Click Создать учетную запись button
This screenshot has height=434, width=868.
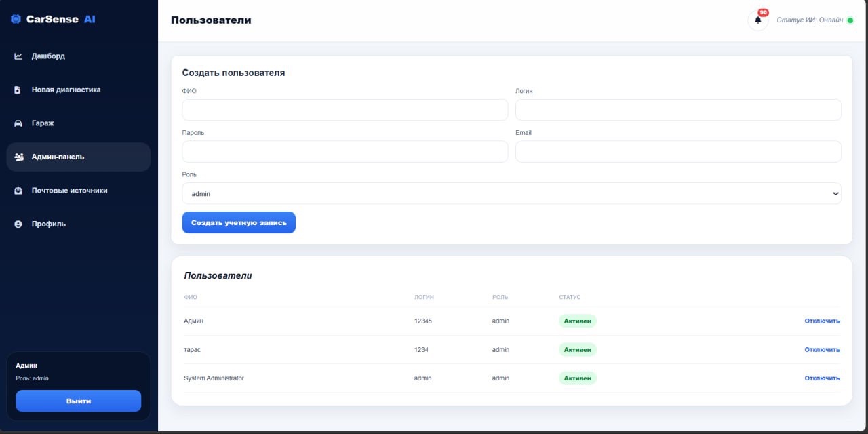pyautogui.click(x=239, y=222)
